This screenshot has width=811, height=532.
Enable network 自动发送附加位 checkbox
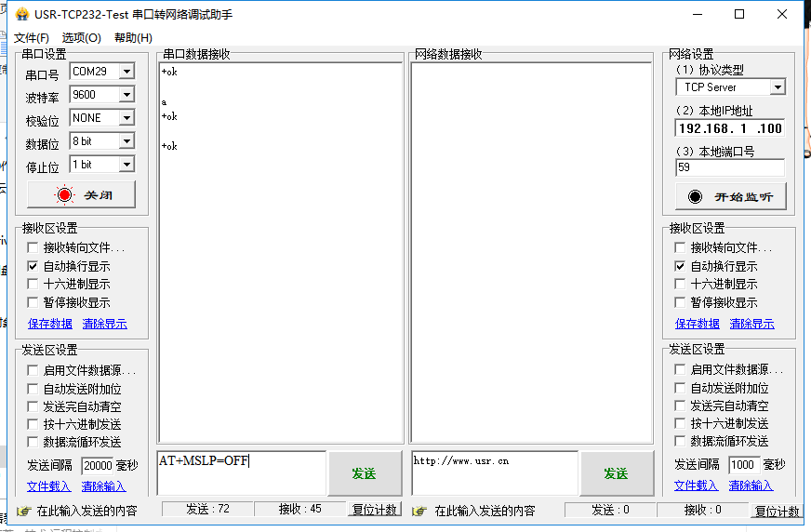click(680, 388)
